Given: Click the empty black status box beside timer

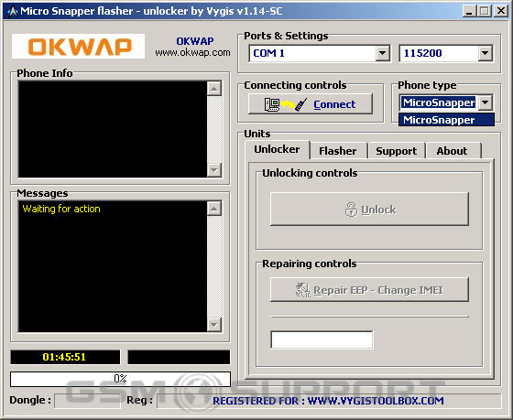Looking at the screenshot, I should click(x=179, y=357).
